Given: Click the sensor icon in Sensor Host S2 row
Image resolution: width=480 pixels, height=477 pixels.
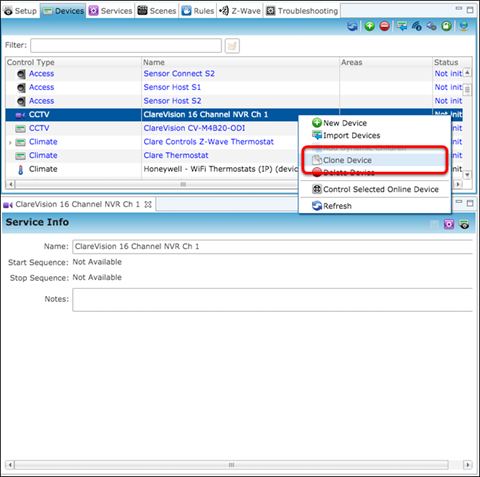Looking at the screenshot, I should point(21,101).
